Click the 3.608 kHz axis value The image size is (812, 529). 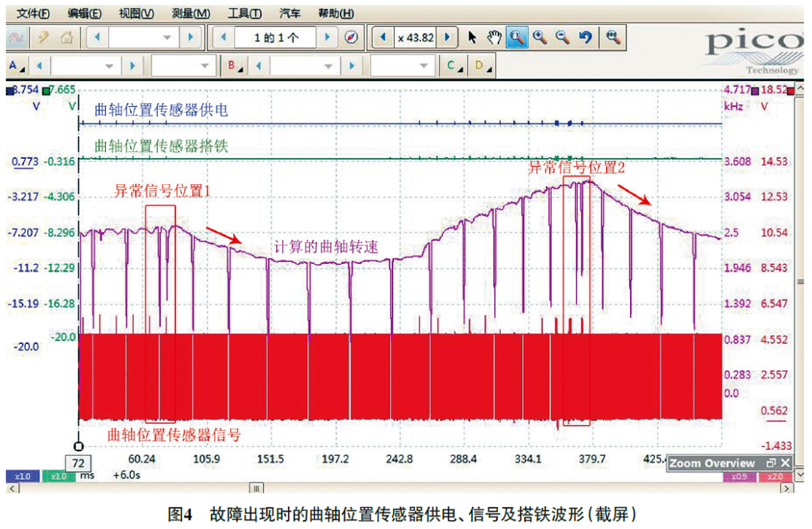tap(738, 161)
